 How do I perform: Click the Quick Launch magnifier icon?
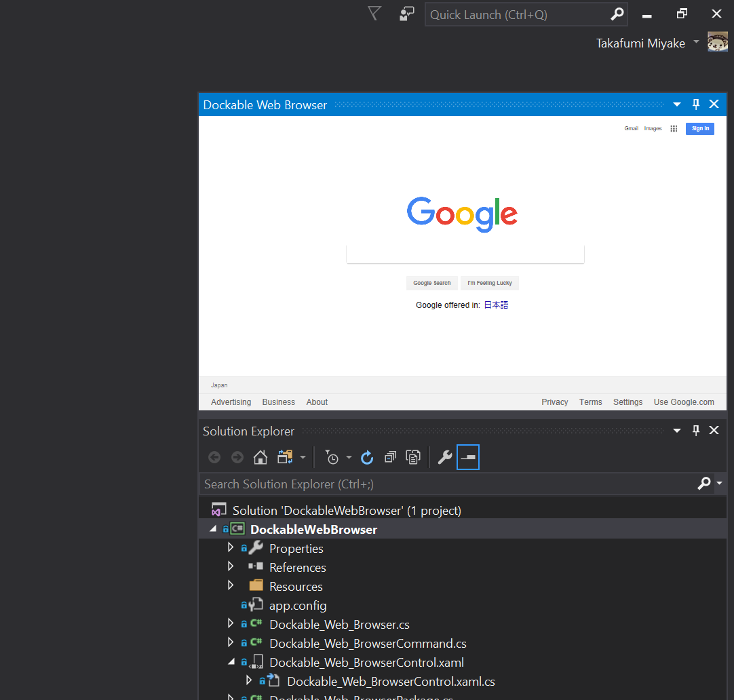point(617,14)
